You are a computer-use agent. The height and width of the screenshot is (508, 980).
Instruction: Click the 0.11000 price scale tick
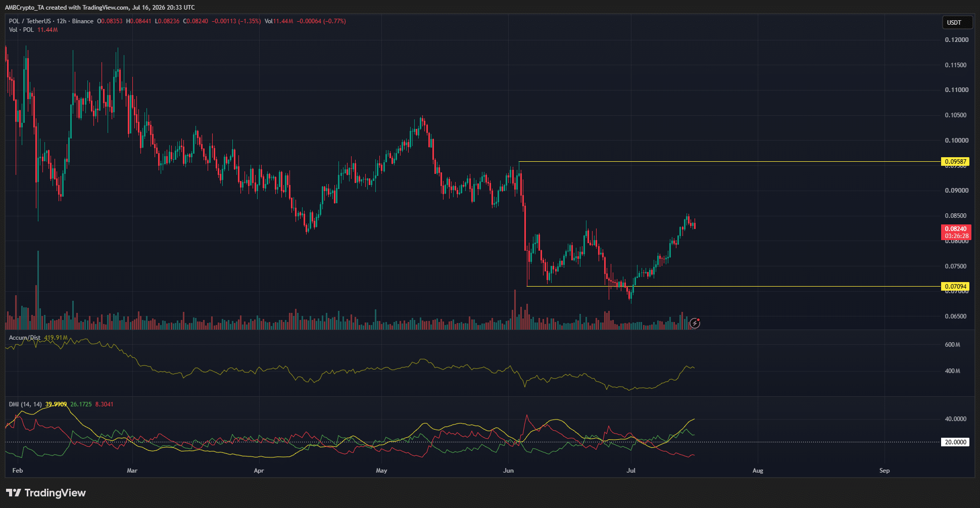pos(957,90)
